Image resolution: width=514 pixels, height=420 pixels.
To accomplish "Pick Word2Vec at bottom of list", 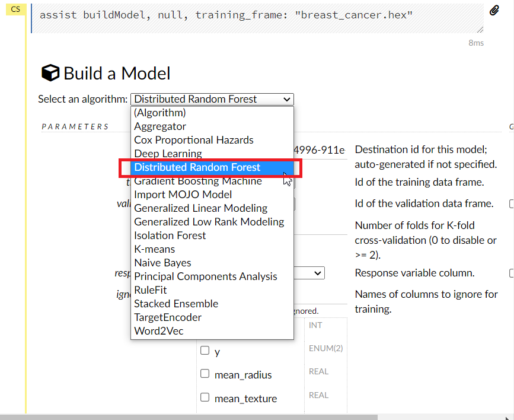I will 158,331.
